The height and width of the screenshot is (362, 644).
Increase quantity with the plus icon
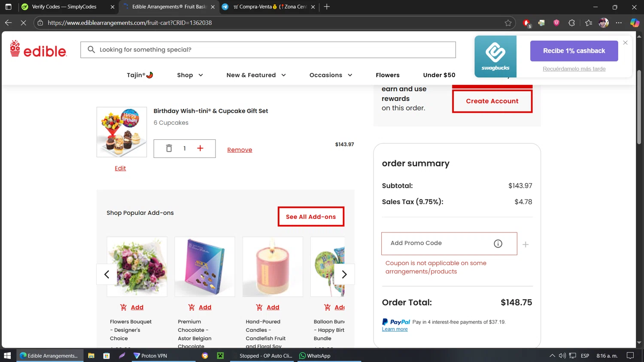[x=200, y=148]
